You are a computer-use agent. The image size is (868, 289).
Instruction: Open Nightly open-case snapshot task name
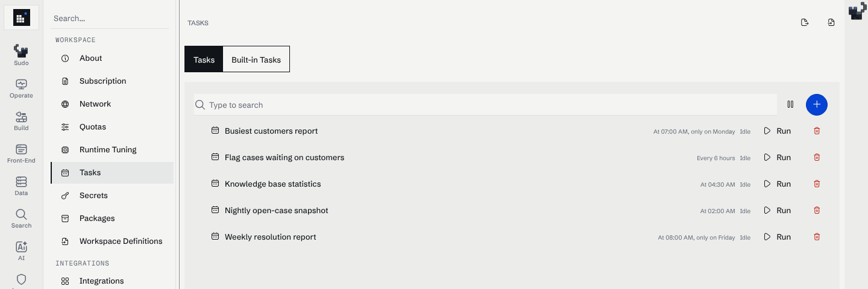[277, 210]
